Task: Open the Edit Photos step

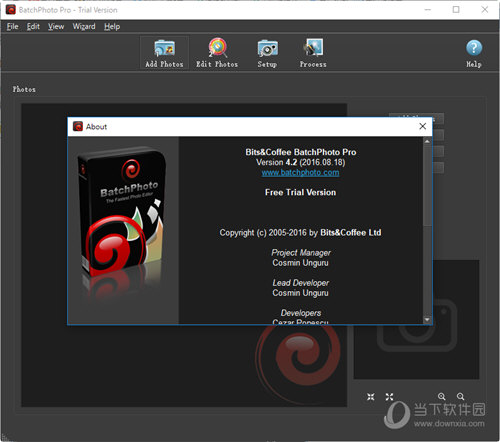Action: coord(217,53)
